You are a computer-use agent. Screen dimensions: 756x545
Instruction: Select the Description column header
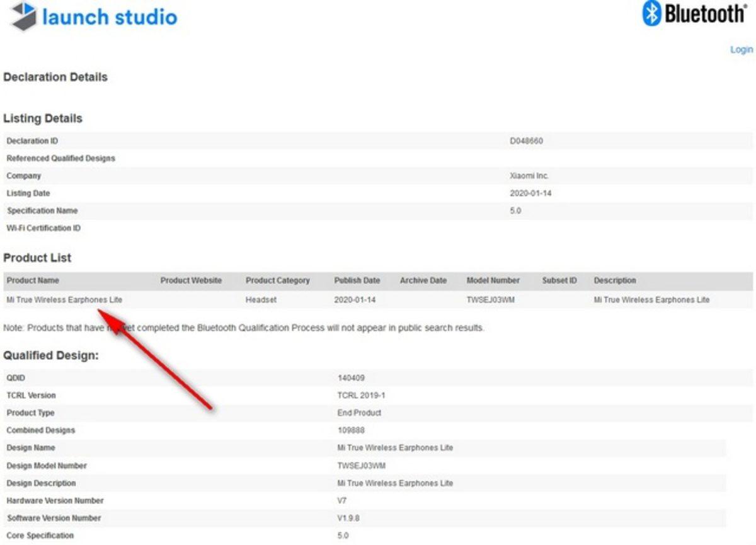(x=614, y=280)
